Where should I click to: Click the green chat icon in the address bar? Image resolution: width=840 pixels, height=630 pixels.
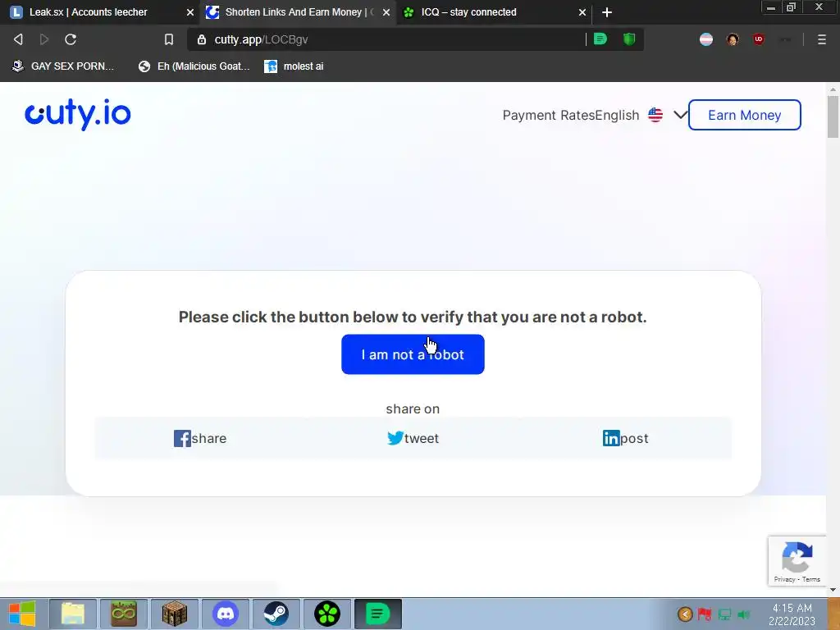click(600, 39)
